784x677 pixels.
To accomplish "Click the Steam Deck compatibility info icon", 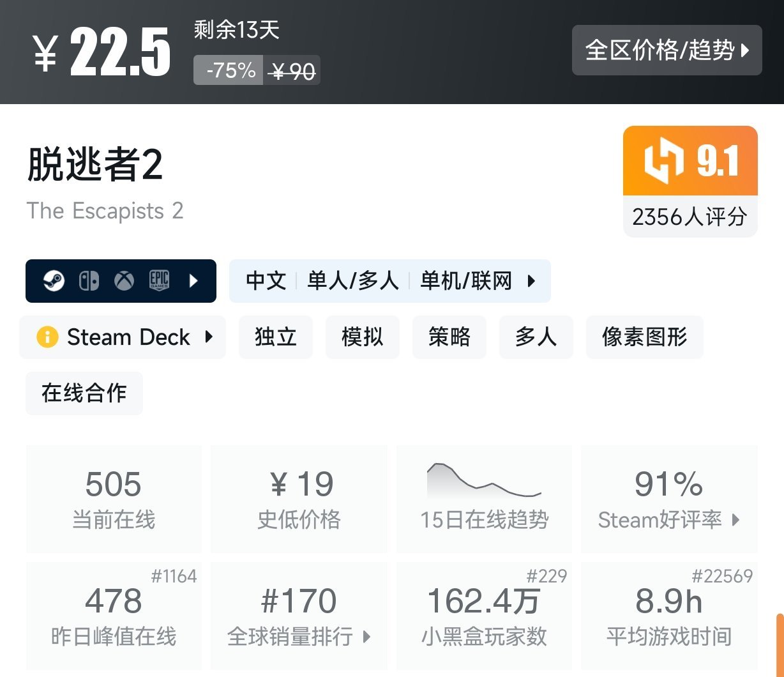I will [x=47, y=337].
